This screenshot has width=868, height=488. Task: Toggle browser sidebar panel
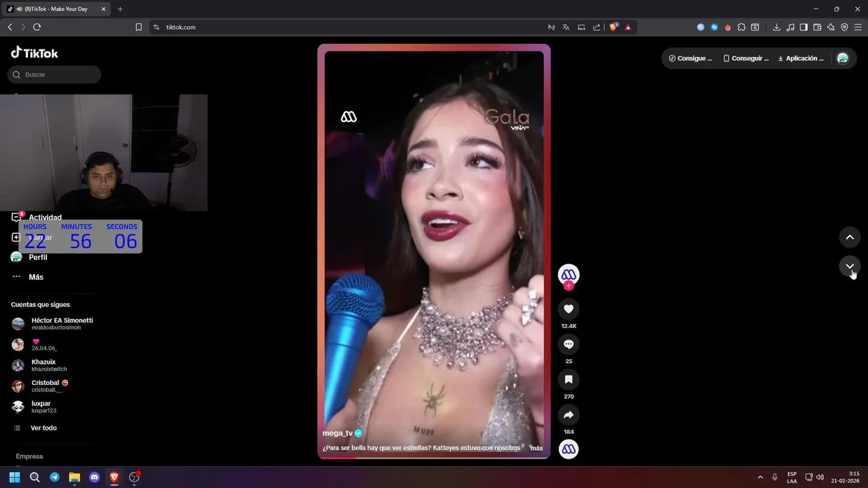click(x=804, y=27)
